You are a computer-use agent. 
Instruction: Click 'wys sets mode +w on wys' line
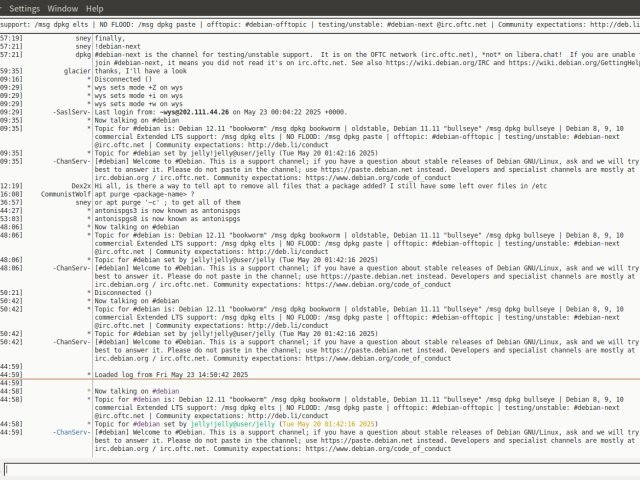(x=139, y=104)
